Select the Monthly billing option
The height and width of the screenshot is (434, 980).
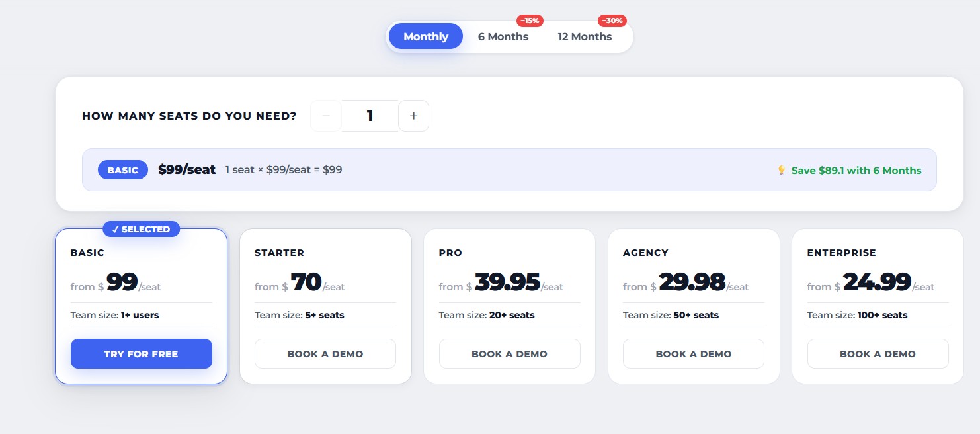point(425,36)
